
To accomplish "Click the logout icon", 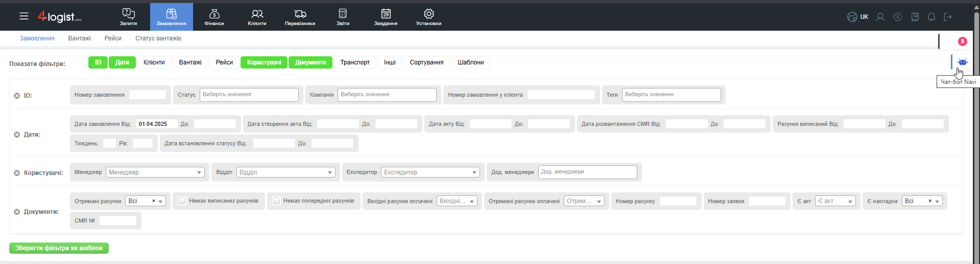I will 948,17.
